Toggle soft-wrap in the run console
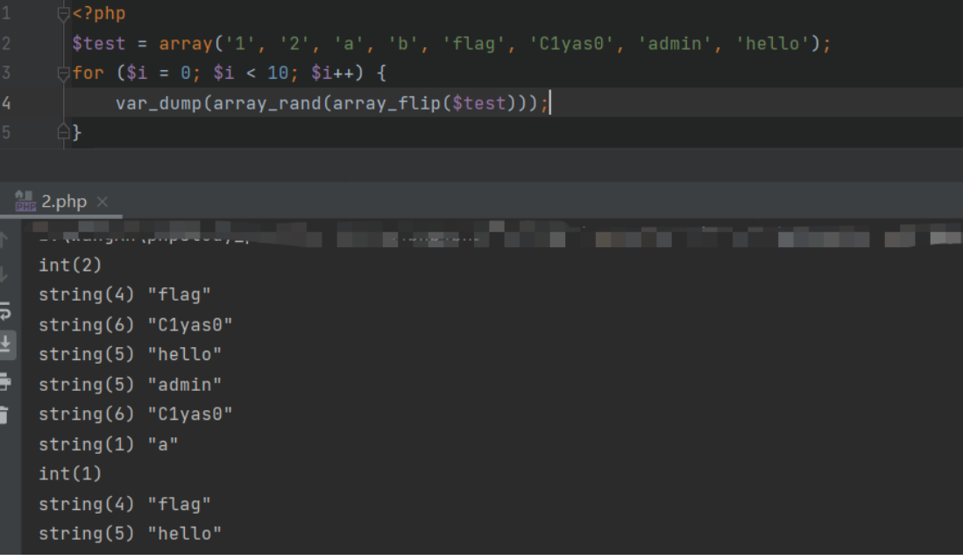The width and height of the screenshot is (963, 560). (x=5, y=311)
